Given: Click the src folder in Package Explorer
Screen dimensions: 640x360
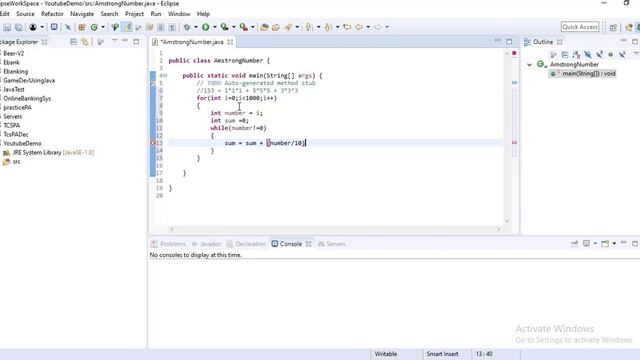Looking at the screenshot, I should pos(11,162).
